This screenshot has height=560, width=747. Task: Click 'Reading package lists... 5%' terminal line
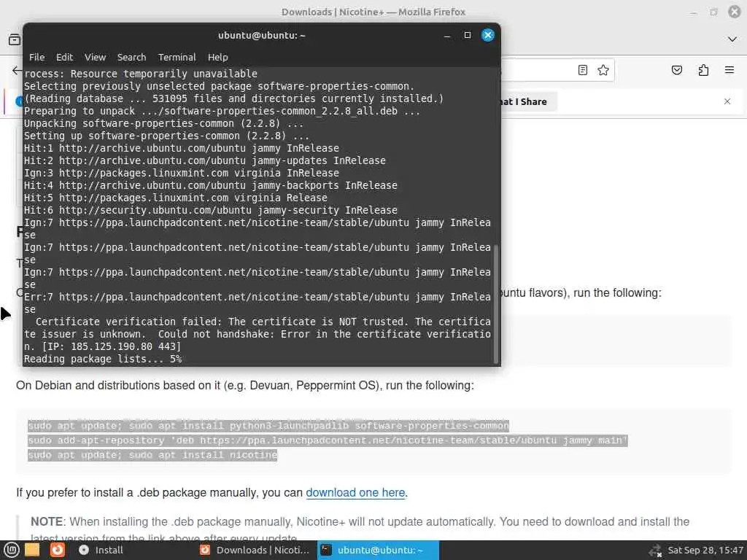(x=103, y=359)
